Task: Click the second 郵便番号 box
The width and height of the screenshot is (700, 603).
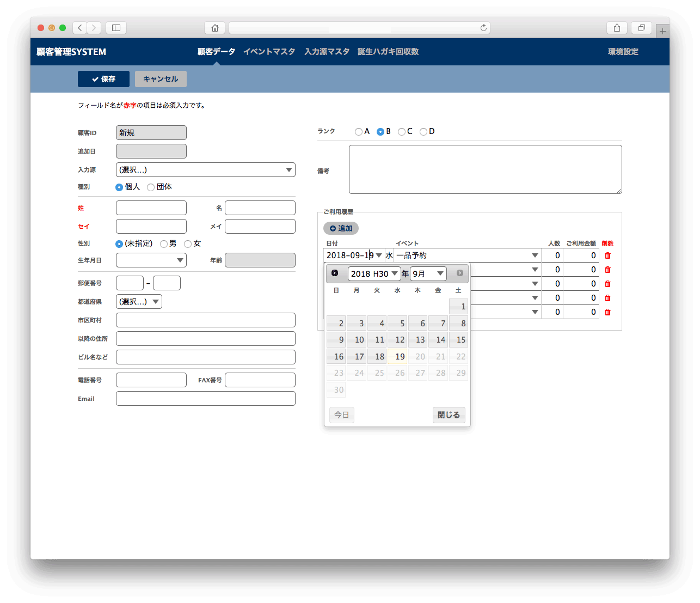Action: [x=167, y=283]
